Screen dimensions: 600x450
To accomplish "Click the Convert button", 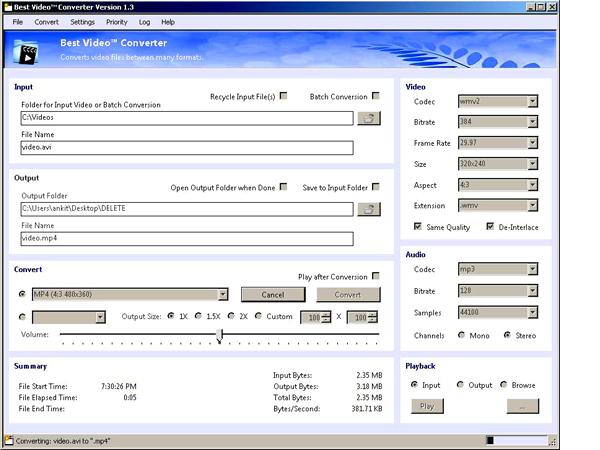I will point(348,295).
